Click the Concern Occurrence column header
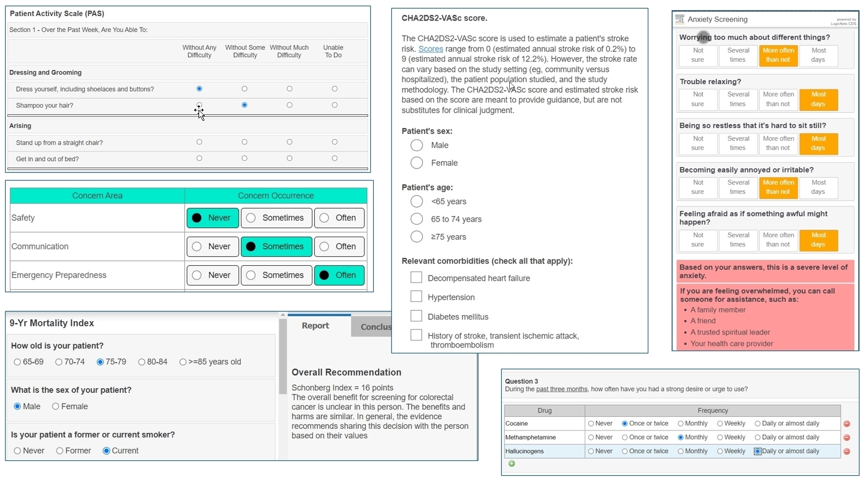The width and height of the screenshot is (868, 482). point(276,196)
